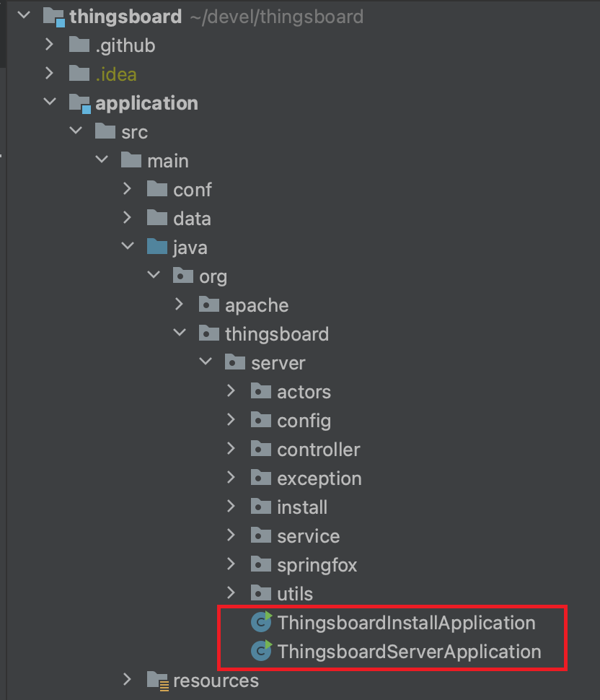Image resolution: width=600 pixels, height=700 pixels.
Task: Click the ThingsboardServerApplication class icon
Action: tap(261, 651)
